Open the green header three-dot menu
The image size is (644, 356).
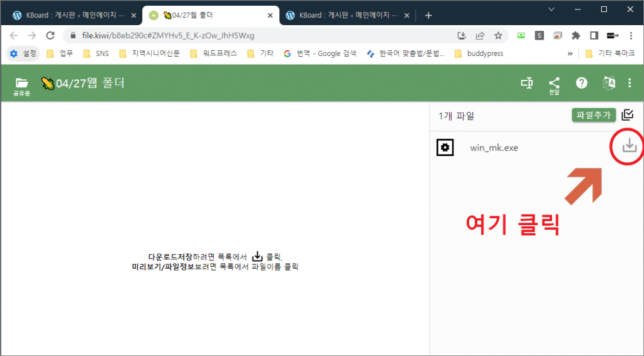630,83
